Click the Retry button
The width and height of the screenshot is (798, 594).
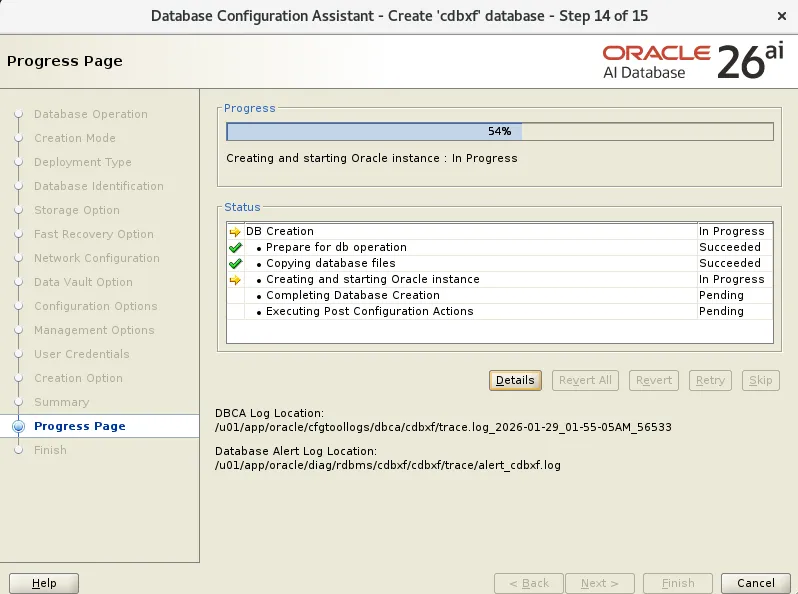(x=710, y=380)
